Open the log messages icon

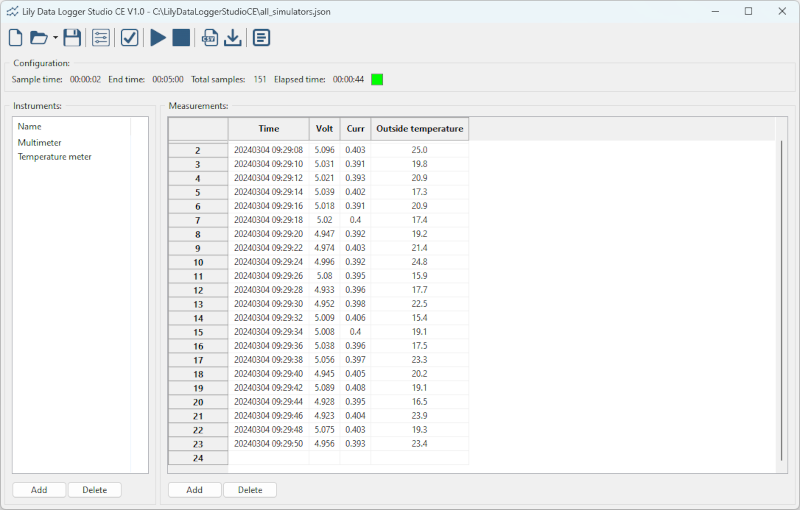261,38
